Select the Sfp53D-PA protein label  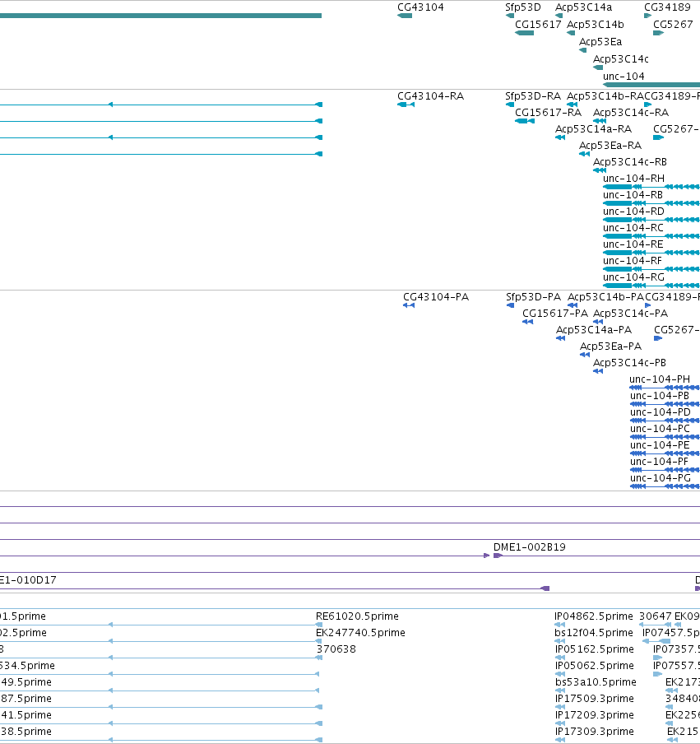tap(533, 296)
